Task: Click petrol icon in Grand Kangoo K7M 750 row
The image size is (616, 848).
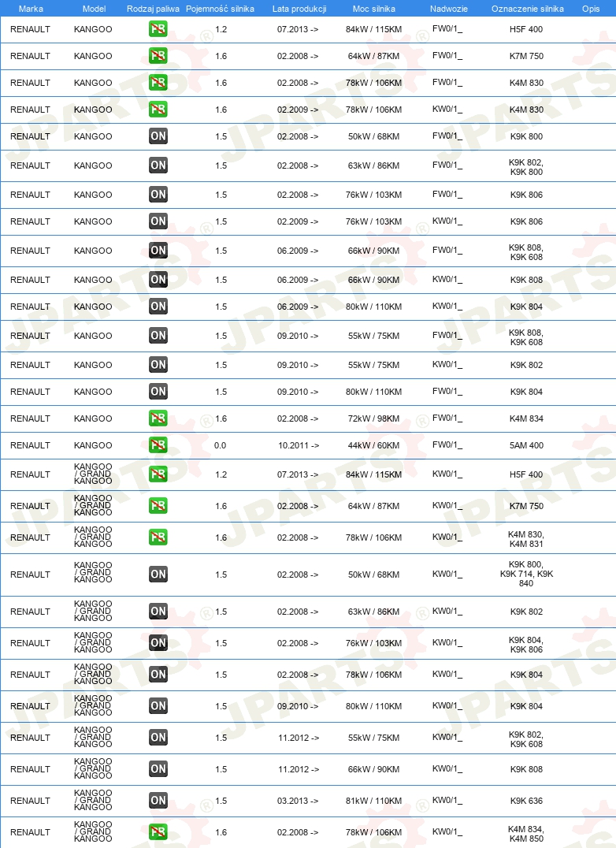Action: tap(158, 506)
